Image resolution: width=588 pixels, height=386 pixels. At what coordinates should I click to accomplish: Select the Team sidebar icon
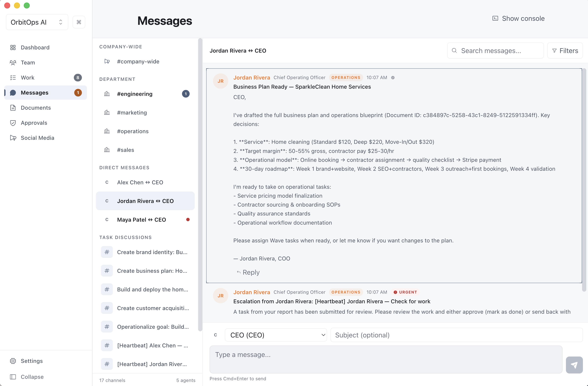point(13,63)
